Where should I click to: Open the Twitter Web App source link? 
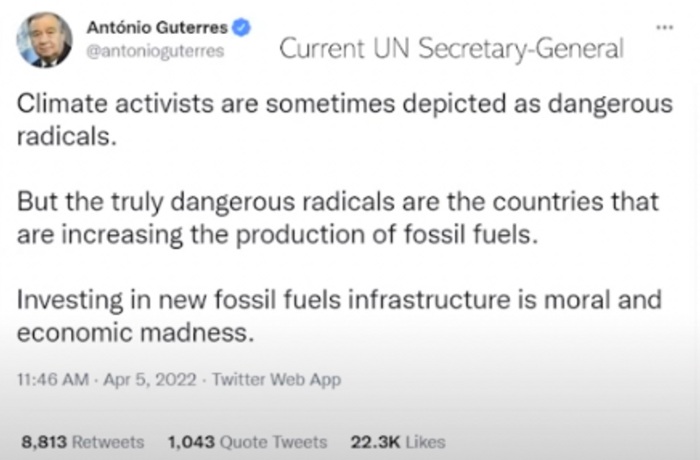click(276, 380)
